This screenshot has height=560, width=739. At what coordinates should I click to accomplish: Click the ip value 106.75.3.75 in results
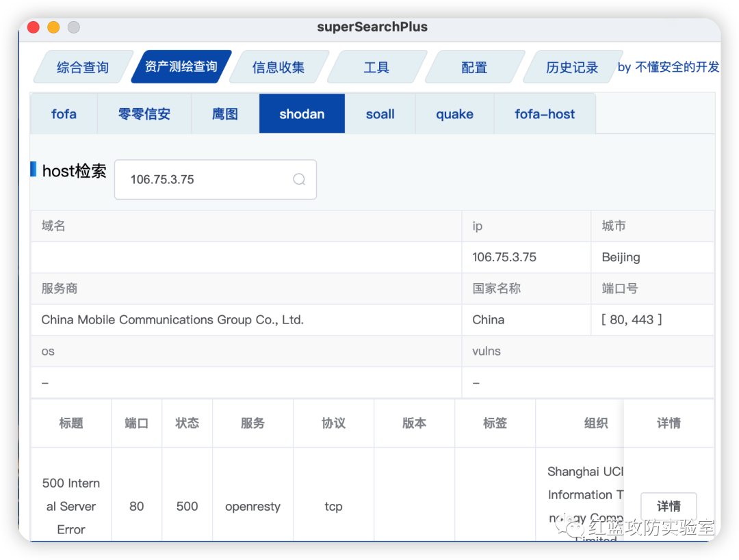[x=504, y=257]
